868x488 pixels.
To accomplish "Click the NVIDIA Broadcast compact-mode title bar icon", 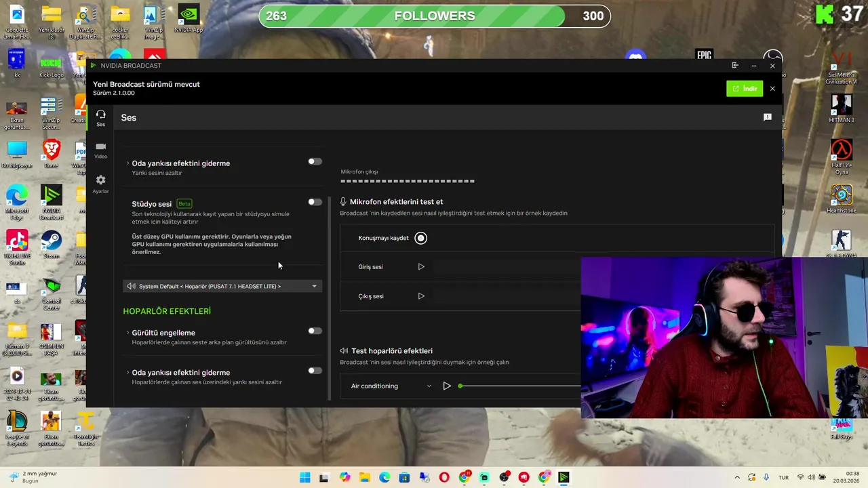I will [735, 66].
